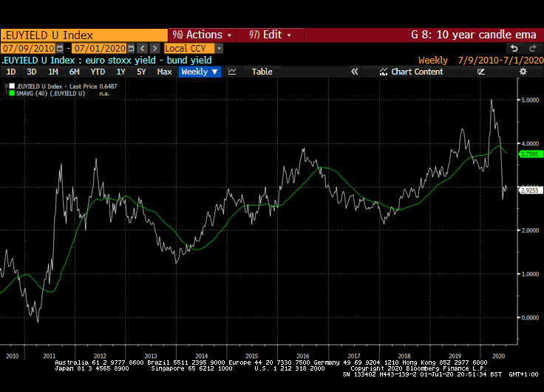Click the white legend swatch for .EUYIELD U Index
This screenshot has height=392, width=544.
click(12, 86)
